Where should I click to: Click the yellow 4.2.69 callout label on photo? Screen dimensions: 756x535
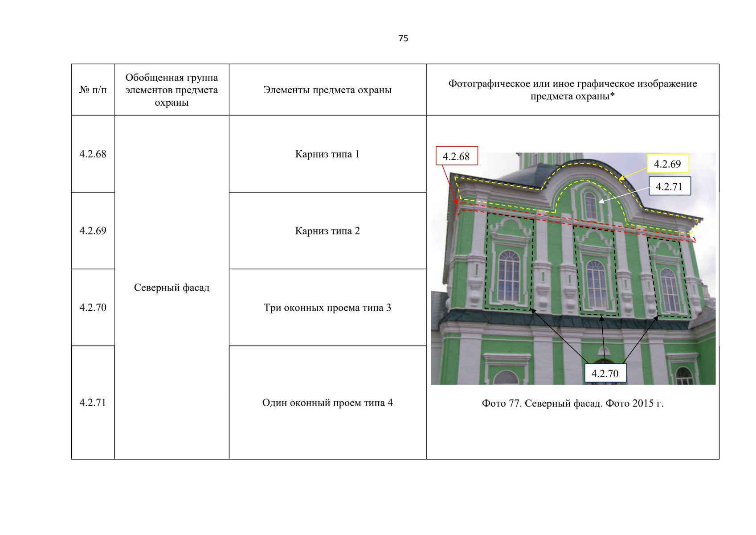coord(667,164)
